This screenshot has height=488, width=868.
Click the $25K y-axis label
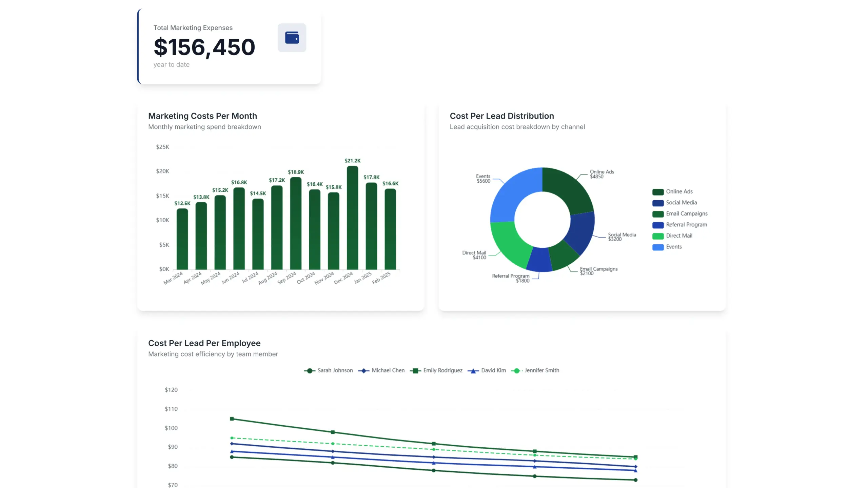162,147
